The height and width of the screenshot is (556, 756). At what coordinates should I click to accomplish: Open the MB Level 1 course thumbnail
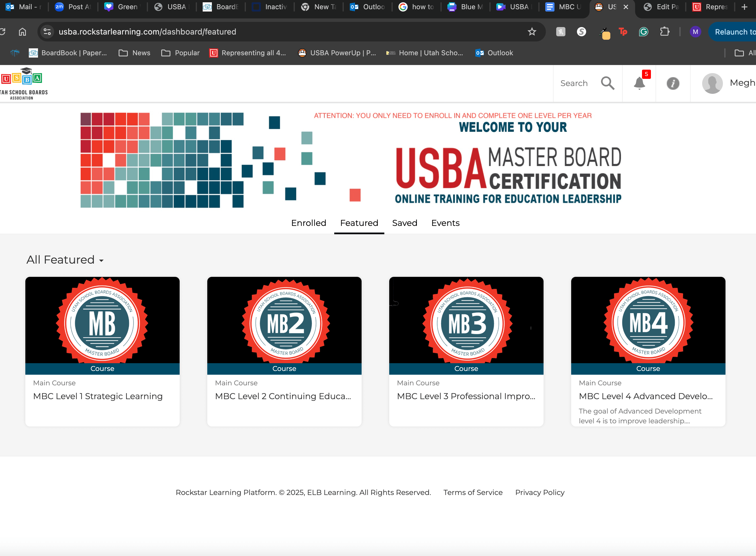[102, 320]
